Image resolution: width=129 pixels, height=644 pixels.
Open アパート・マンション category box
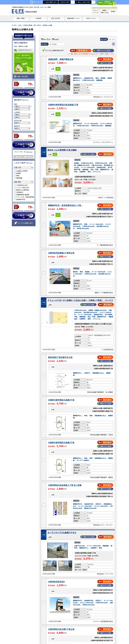click(96, 11)
